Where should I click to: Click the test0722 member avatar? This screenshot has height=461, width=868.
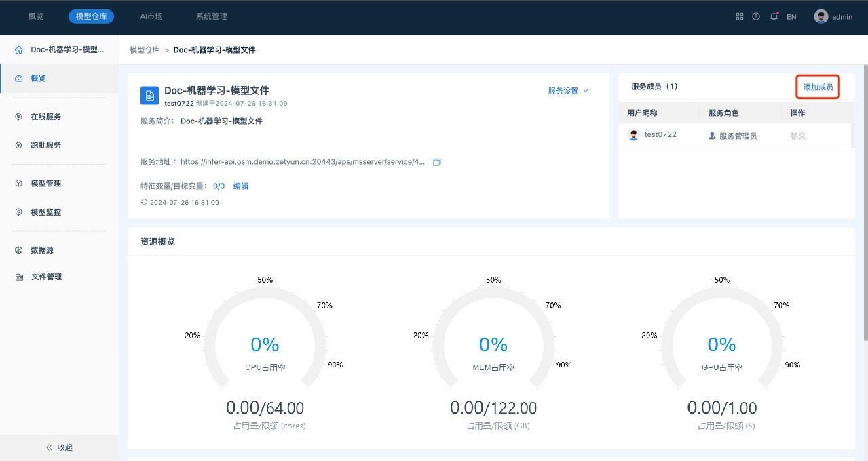[x=634, y=135]
